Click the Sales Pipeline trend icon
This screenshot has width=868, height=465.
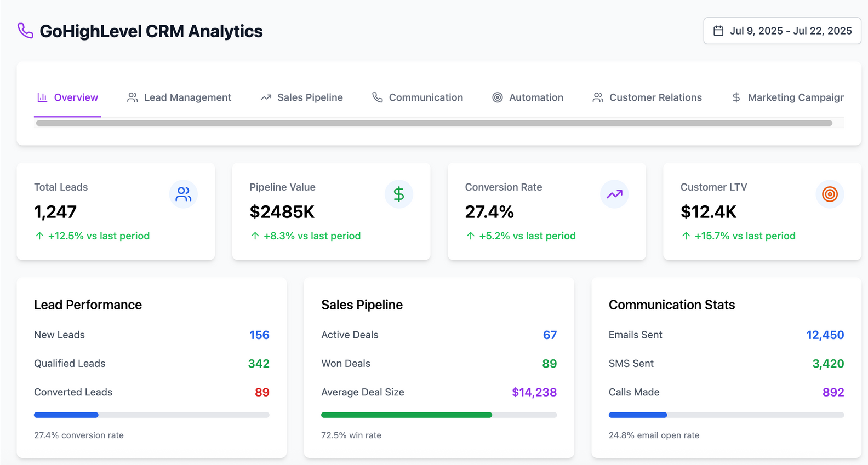(266, 97)
